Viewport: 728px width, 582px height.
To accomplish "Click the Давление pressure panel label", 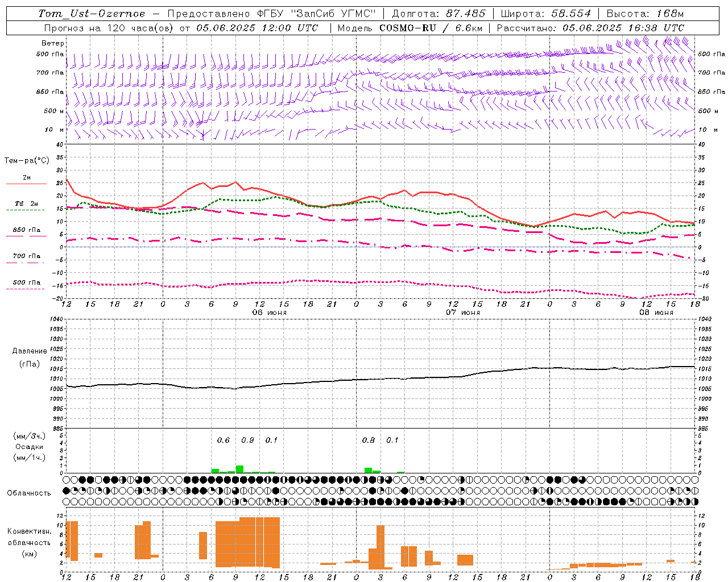I will [x=30, y=351].
